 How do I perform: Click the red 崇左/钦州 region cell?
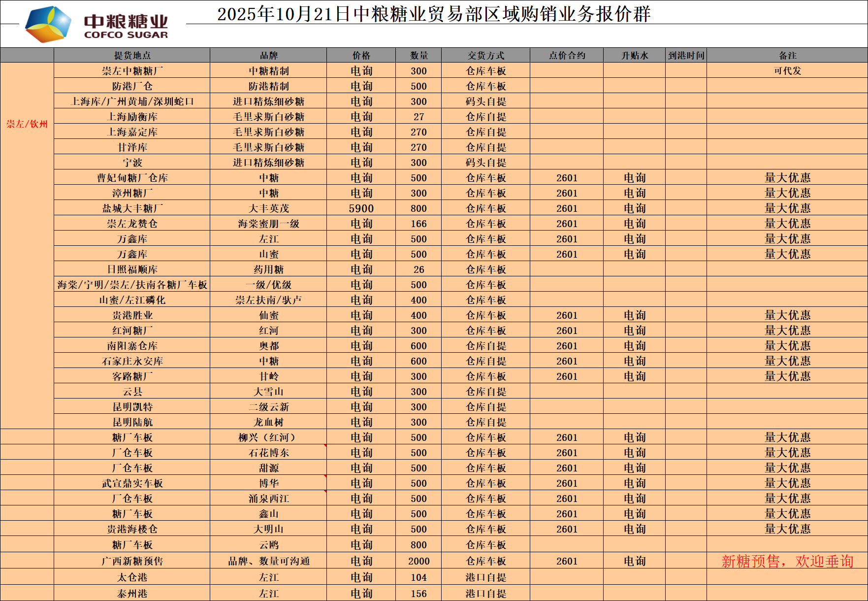(x=27, y=124)
